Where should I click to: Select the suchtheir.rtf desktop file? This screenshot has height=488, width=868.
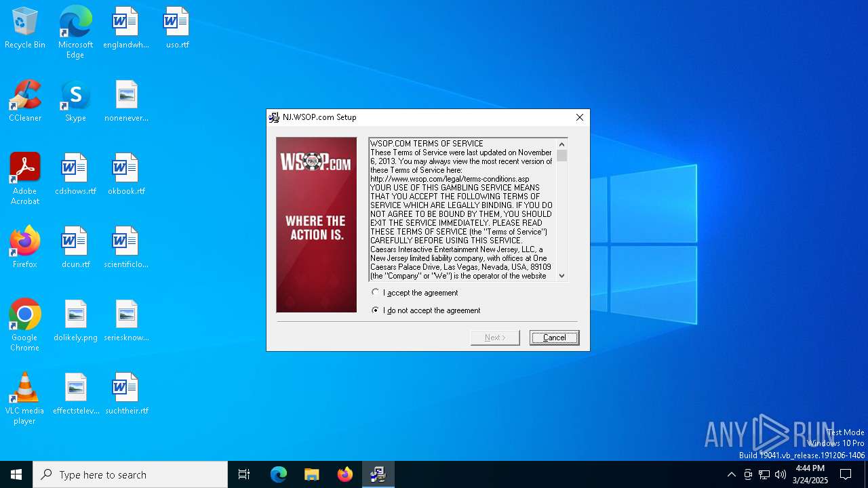126,394
